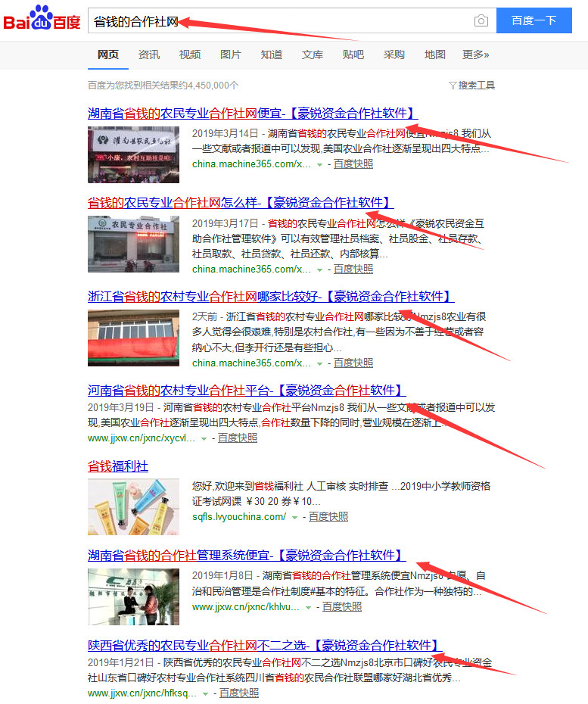Open 百度快照 for 省钱福利社 result
The image size is (588, 704).
[x=328, y=517]
